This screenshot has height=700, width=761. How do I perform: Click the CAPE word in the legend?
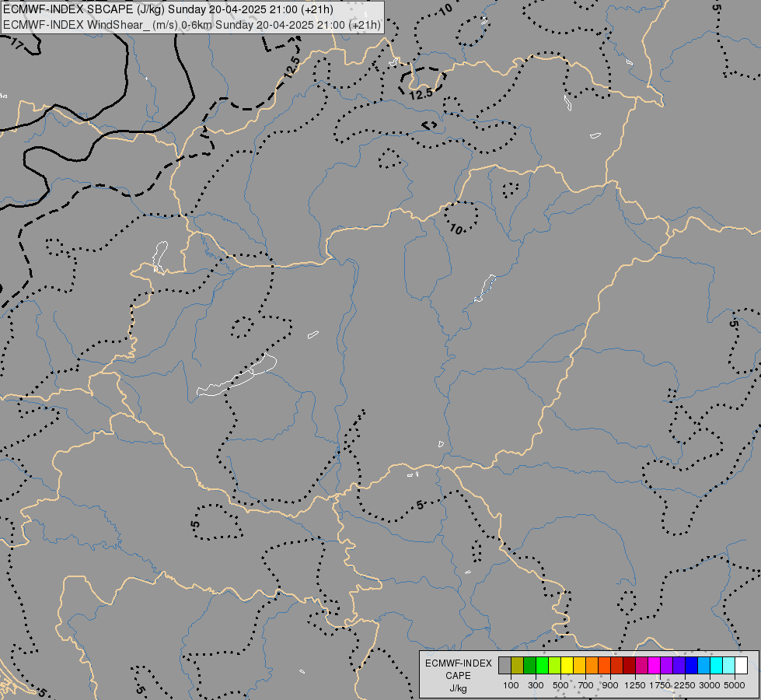(x=458, y=676)
